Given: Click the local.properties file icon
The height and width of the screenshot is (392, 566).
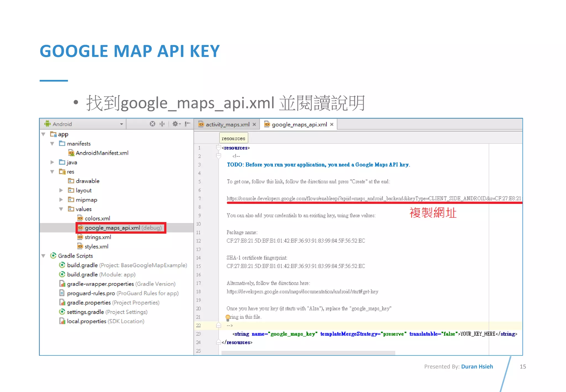Looking at the screenshot, I should 62,321.
